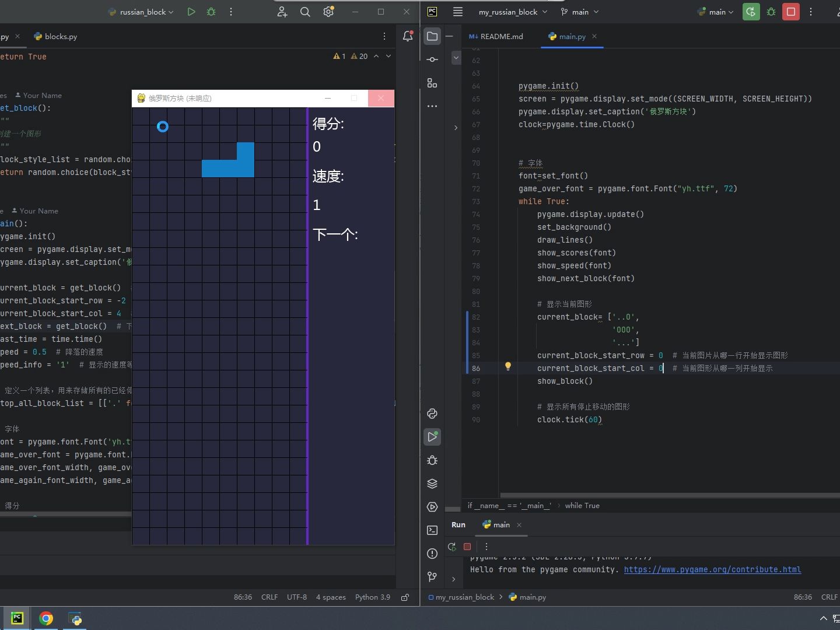Viewport: 840px width, 630px height.
Task: Open the Commit tool window
Action: pyautogui.click(x=432, y=60)
